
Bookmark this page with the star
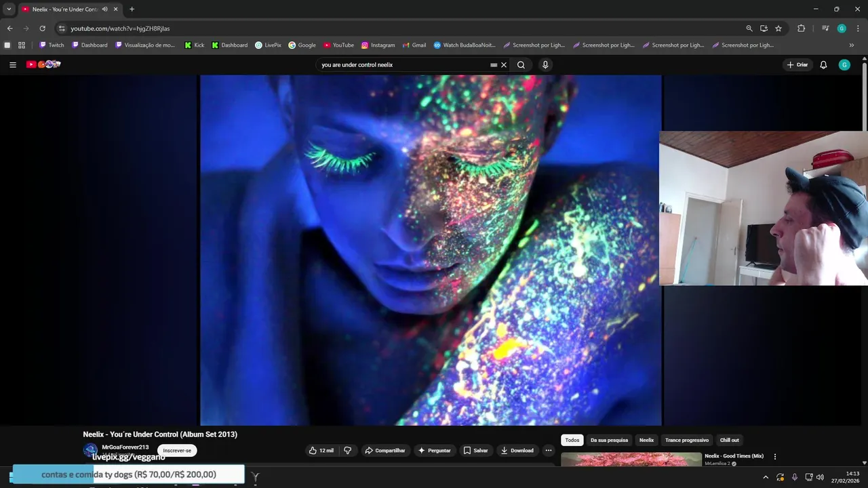[x=778, y=28]
